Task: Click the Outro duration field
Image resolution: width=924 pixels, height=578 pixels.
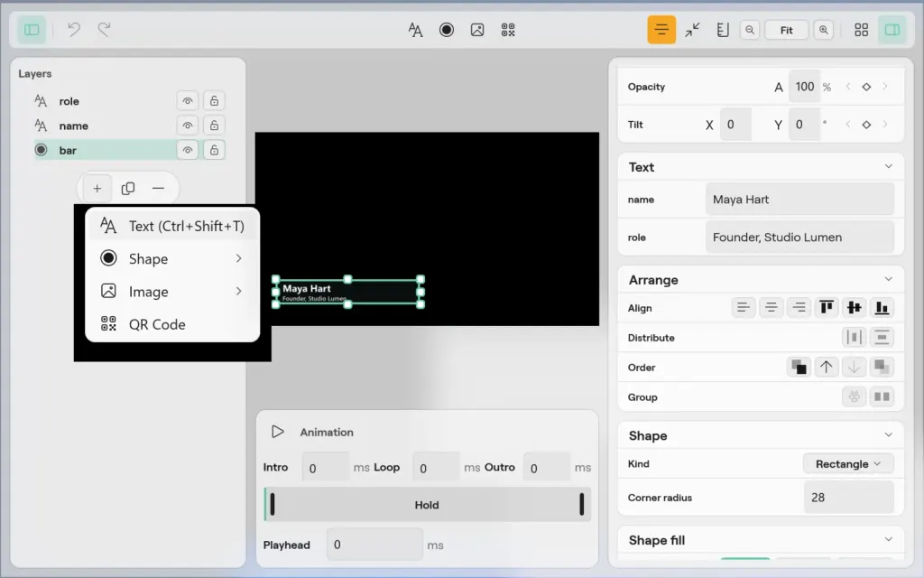Action: tap(546, 468)
